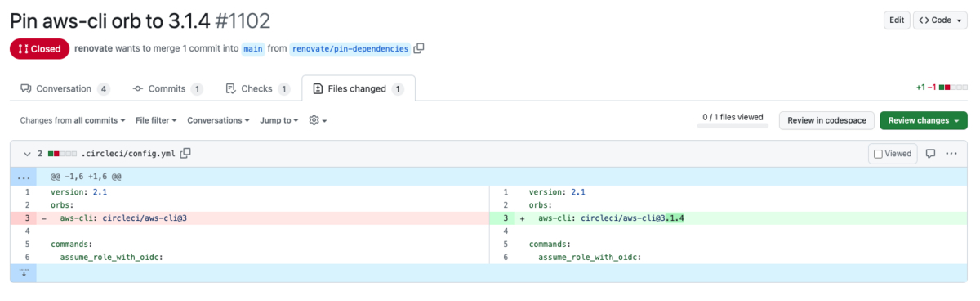Click the Edit title button

pos(897,20)
